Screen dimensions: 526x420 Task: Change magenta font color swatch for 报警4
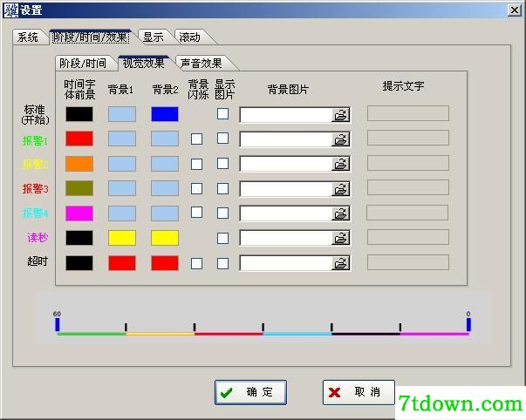click(x=79, y=213)
